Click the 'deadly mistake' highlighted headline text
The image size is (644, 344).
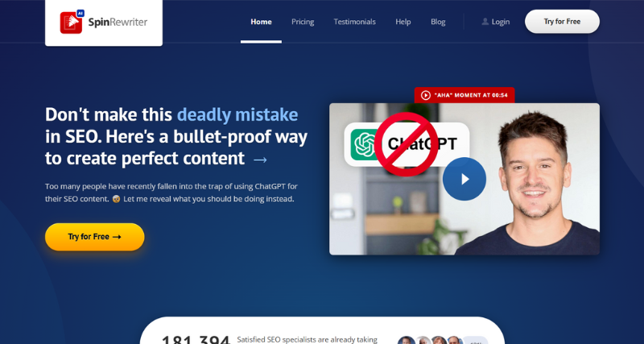click(x=237, y=114)
